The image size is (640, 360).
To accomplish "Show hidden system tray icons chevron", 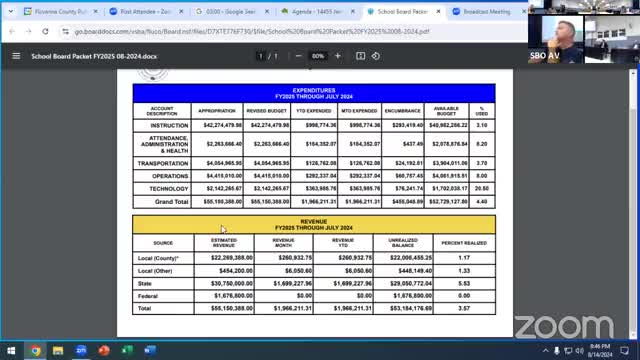I will pyautogui.click(x=545, y=351).
